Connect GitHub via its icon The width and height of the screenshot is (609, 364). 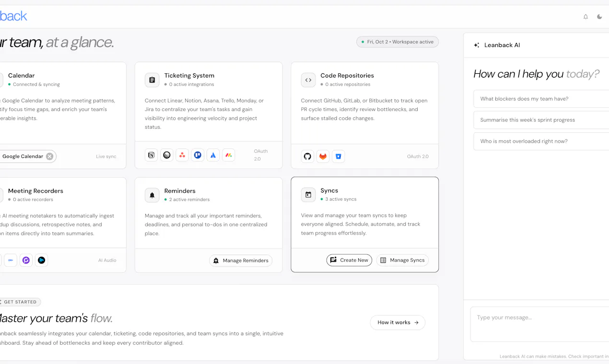[308, 157]
